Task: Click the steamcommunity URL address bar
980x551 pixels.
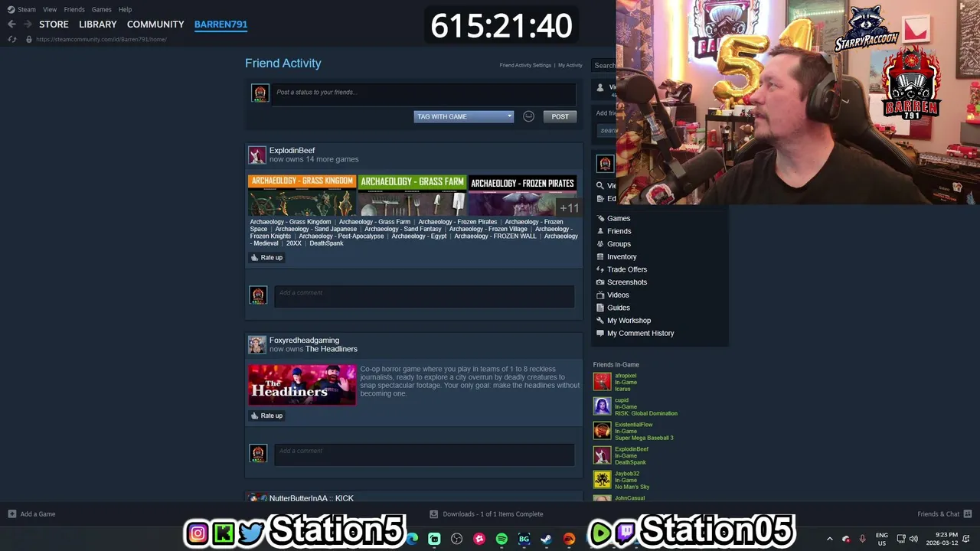Action: point(101,39)
